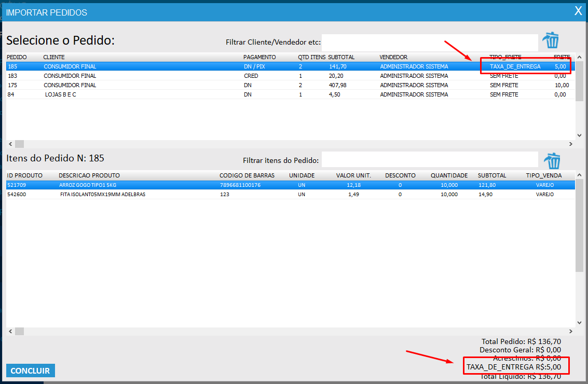The height and width of the screenshot is (384, 588).
Task: Click the VENDEDOR column header
Action: click(393, 57)
